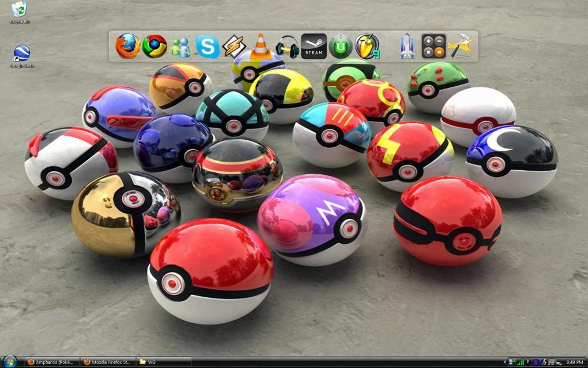Open the WG folder taskbar button
588x368 pixels.
[x=164, y=362]
